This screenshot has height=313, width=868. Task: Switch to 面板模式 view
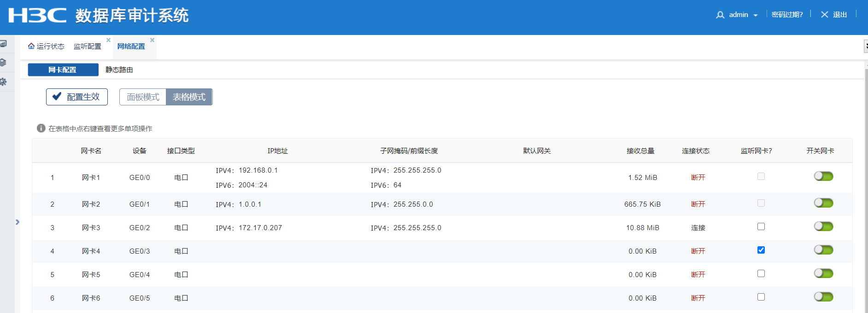143,97
